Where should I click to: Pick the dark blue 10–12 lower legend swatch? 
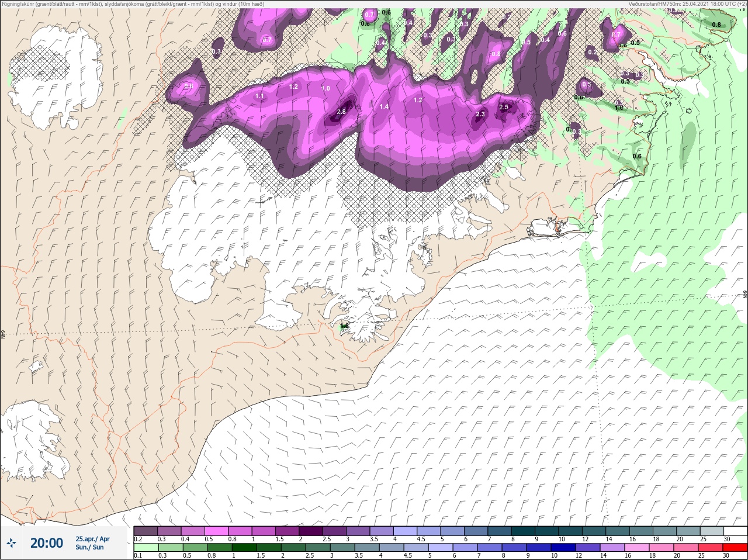tap(563, 548)
